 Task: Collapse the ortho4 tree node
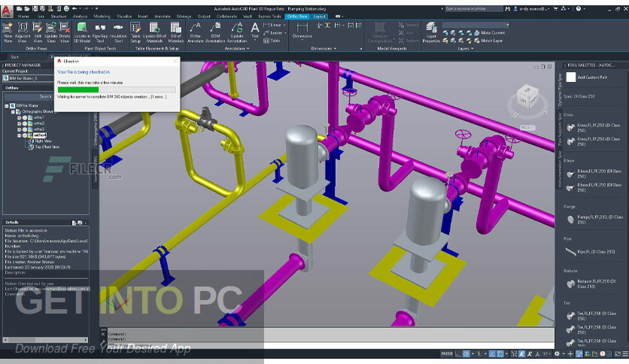19,135
